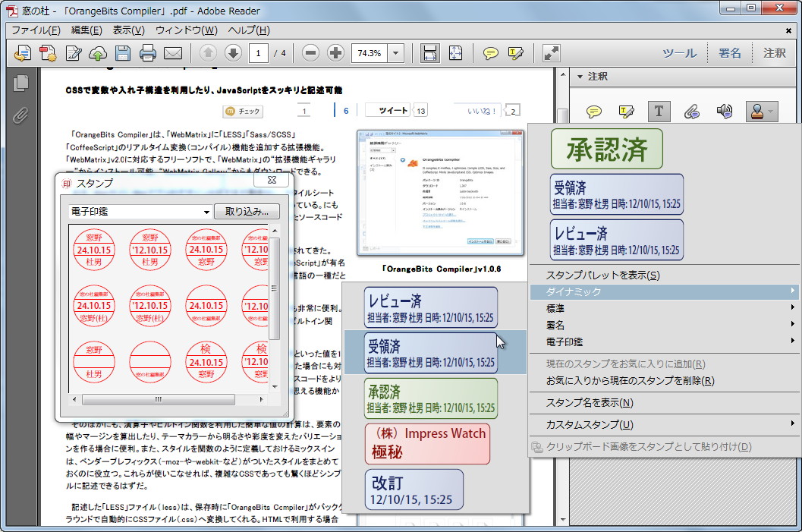Select the add text comment T tool
Image resolution: width=802 pixels, height=532 pixels.
point(659,111)
